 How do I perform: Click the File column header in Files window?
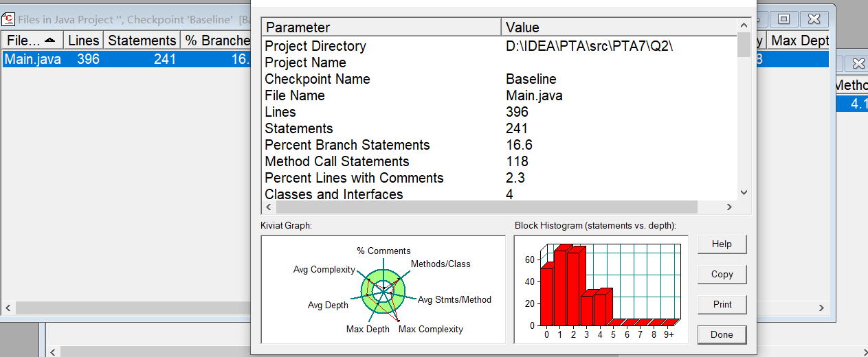point(32,41)
